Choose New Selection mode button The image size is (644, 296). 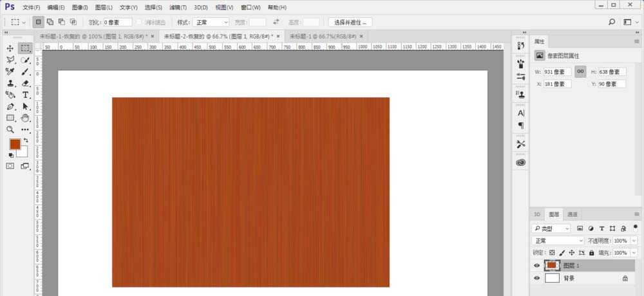tap(38, 22)
